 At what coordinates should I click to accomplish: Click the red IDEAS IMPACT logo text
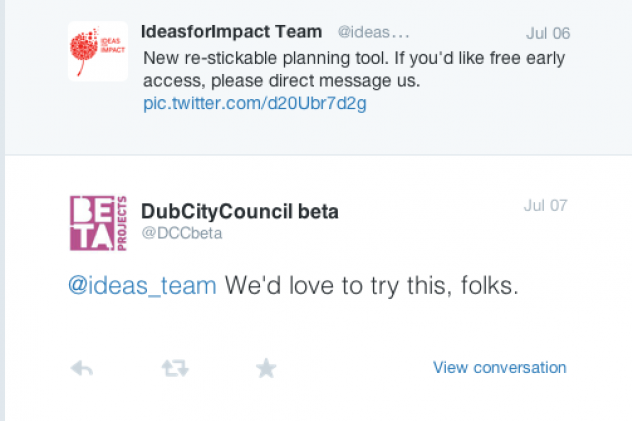click(x=112, y=45)
